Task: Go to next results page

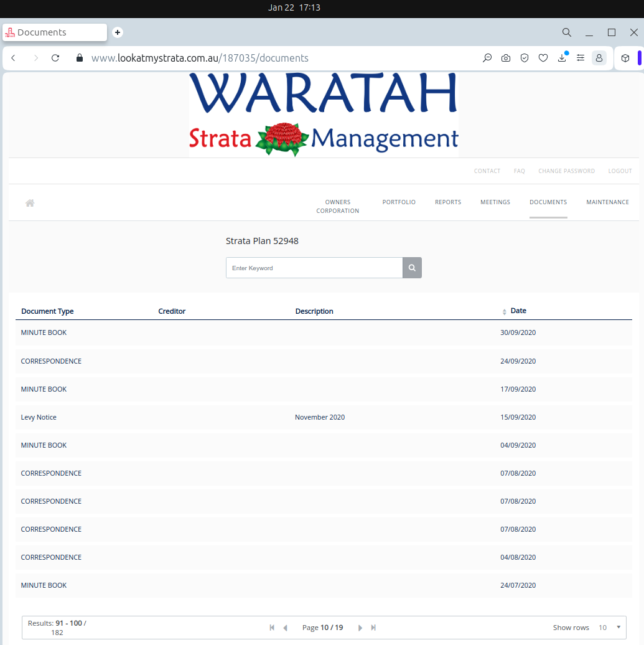Action: tap(360, 628)
